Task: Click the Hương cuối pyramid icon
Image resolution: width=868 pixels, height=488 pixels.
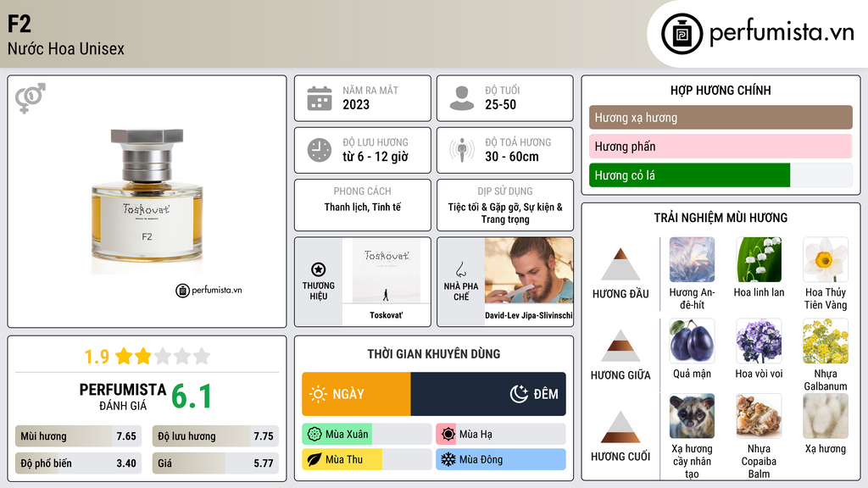Action: tap(620, 427)
